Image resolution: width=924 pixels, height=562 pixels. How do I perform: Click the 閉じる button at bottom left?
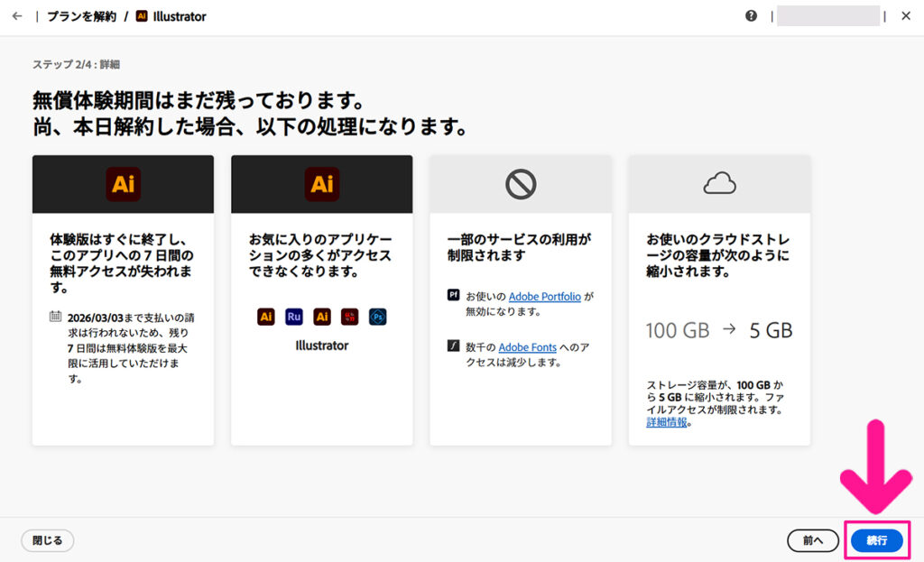pos(47,540)
